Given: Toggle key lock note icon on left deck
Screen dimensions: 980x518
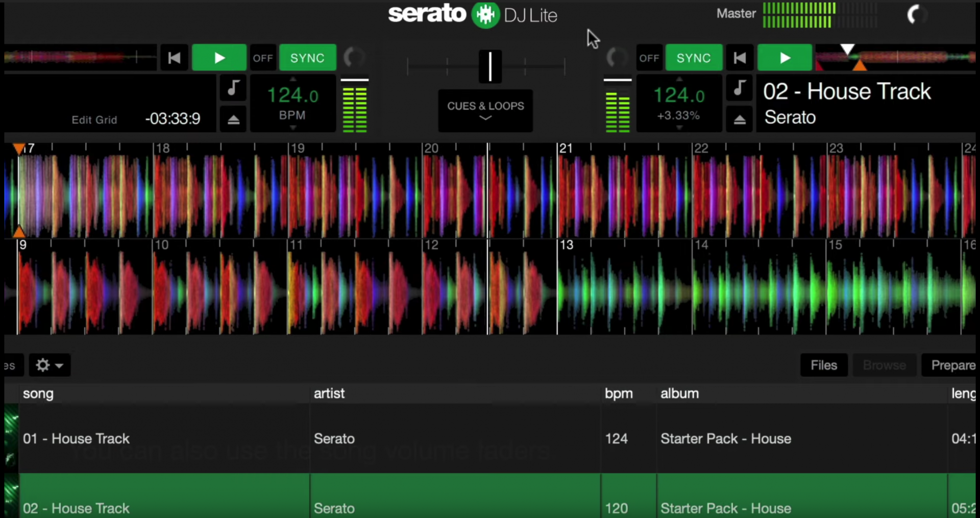Looking at the screenshot, I should tap(233, 88).
